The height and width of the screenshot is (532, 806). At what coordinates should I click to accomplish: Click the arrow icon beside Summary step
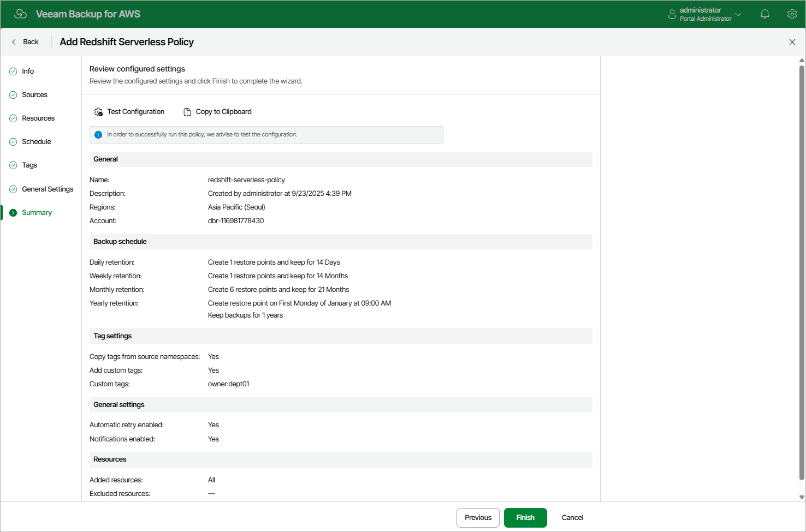pyautogui.click(x=13, y=213)
